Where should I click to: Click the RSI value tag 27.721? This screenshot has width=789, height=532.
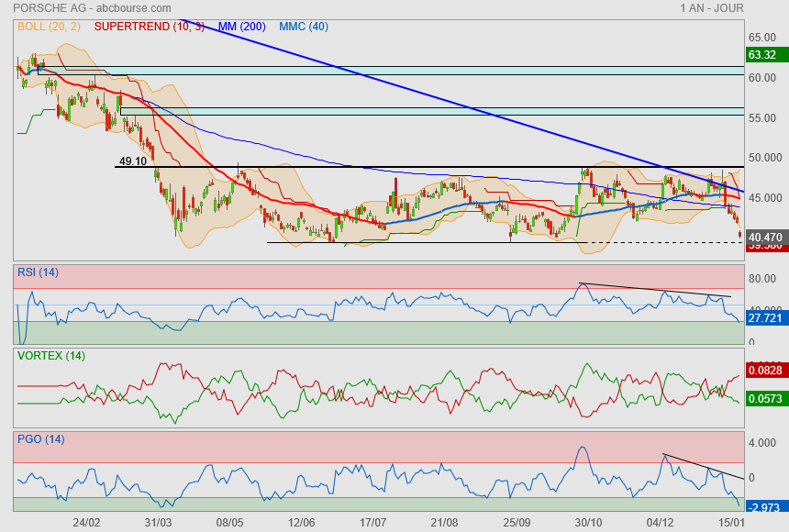[765, 318]
